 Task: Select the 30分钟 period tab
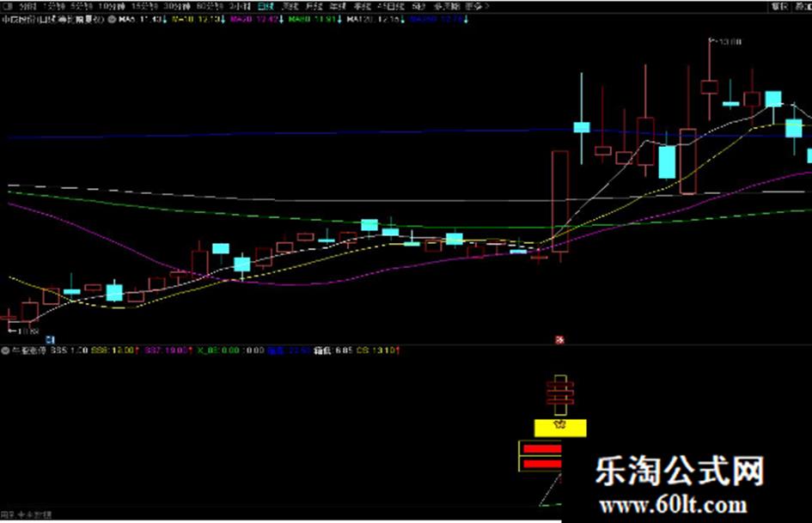click(x=177, y=6)
